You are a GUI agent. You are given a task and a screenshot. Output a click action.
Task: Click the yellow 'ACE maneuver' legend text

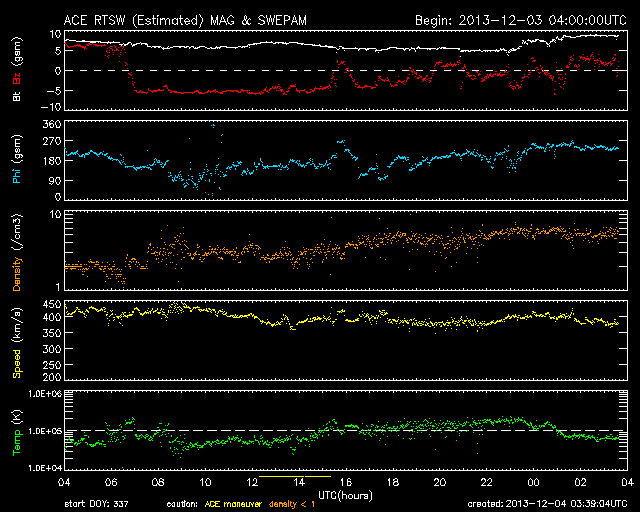pyautogui.click(x=233, y=504)
